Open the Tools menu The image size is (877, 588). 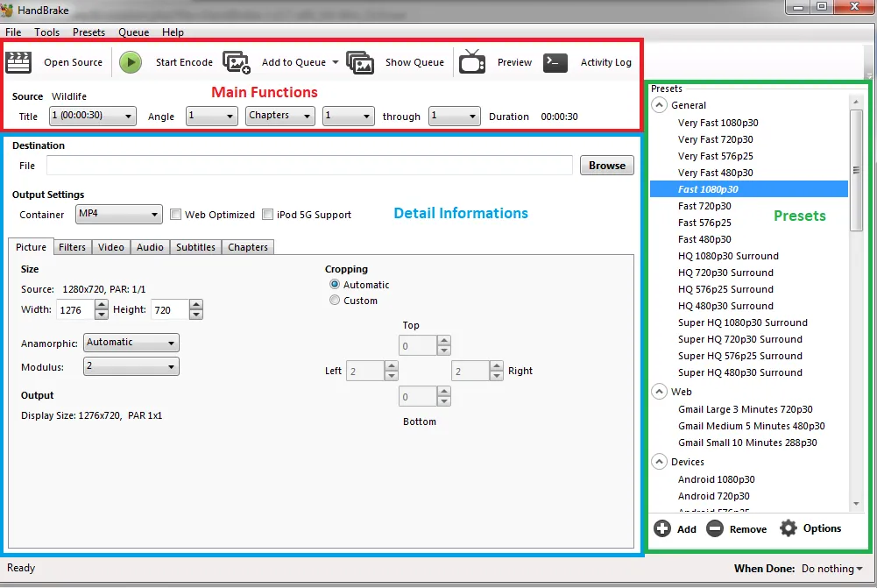point(47,32)
